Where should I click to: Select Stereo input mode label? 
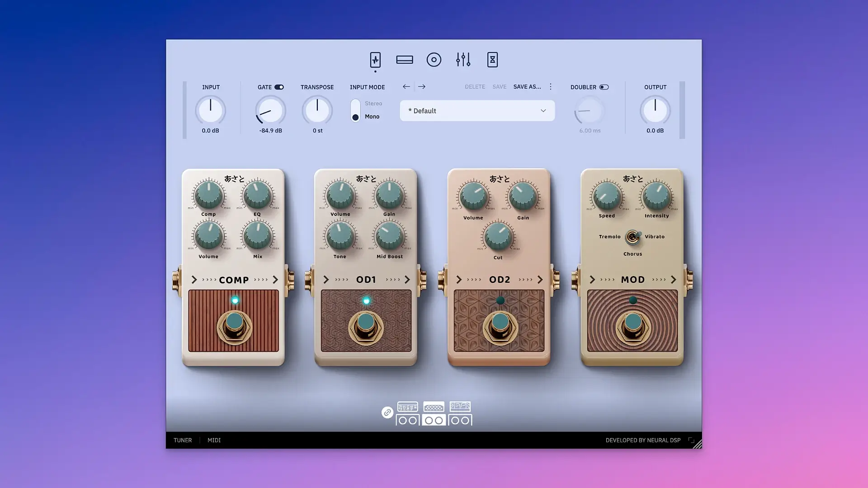tap(373, 103)
